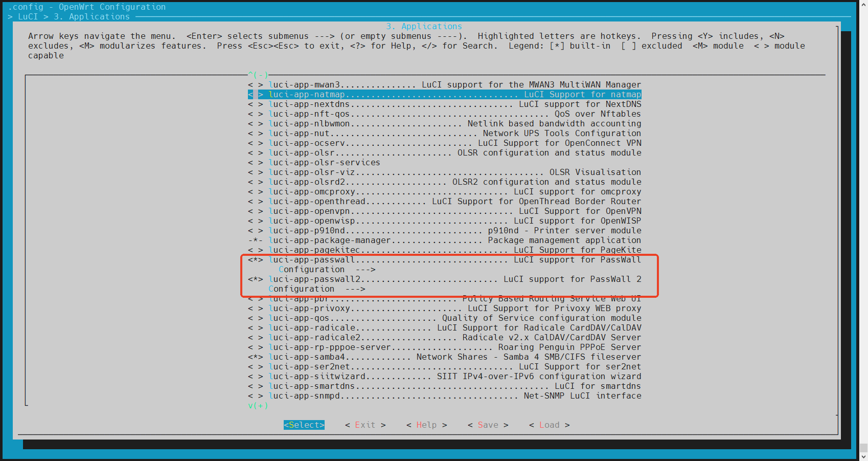The width and height of the screenshot is (868, 461).
Task: Click the LuCI breadcrumb in title path
Action: (28, 17)
